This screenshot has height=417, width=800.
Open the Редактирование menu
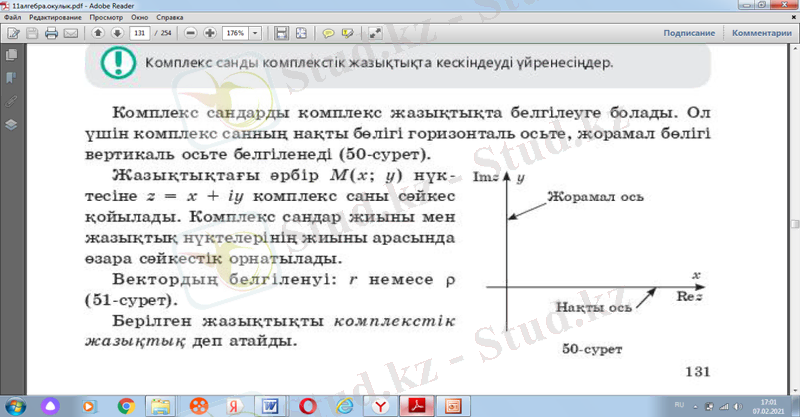57,18
